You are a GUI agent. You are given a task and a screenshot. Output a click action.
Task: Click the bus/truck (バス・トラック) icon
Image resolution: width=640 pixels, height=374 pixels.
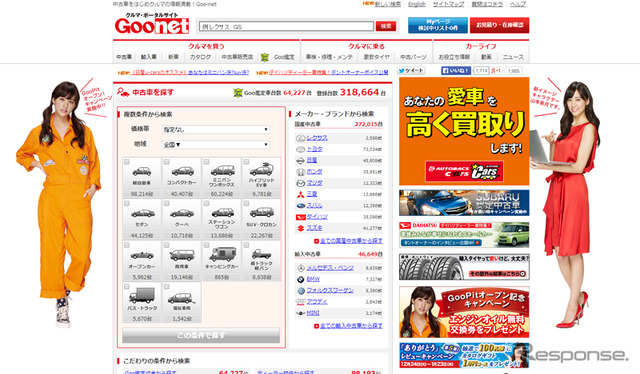coord(142,295)
